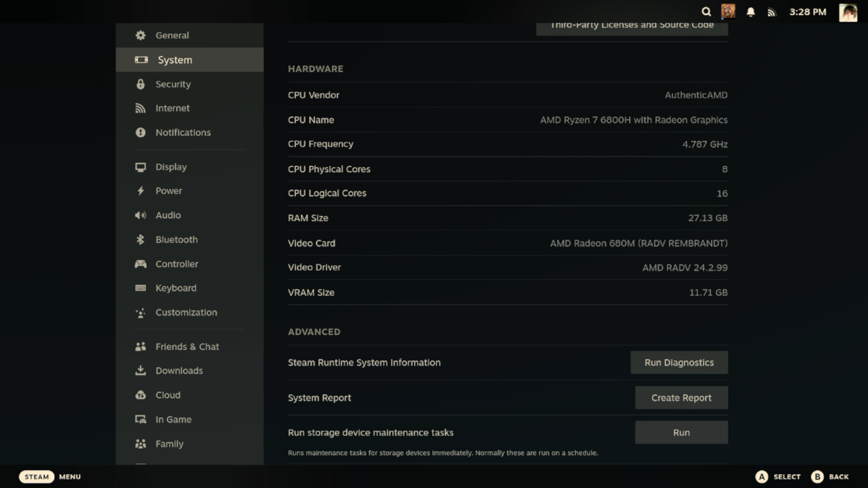Click the Steam Runtime System Information label

pos(364,362)
